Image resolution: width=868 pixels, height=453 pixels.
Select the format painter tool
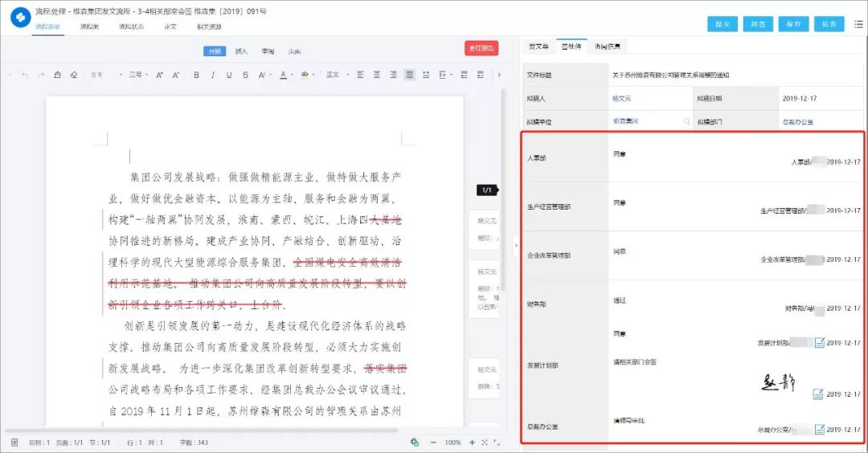point(57,75)
